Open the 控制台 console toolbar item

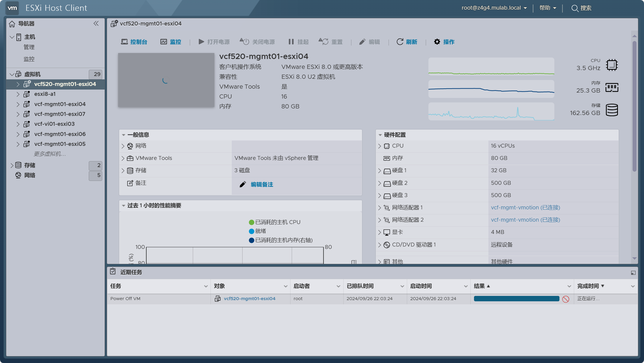(x=134, y=42)
